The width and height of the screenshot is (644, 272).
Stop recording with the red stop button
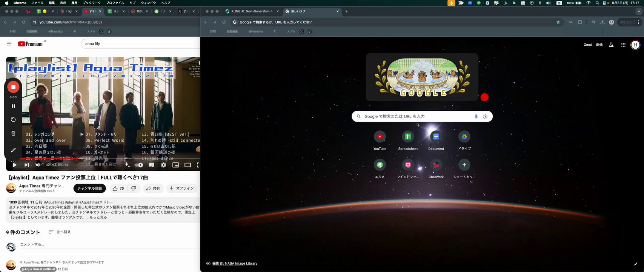[x=13, y=87]
